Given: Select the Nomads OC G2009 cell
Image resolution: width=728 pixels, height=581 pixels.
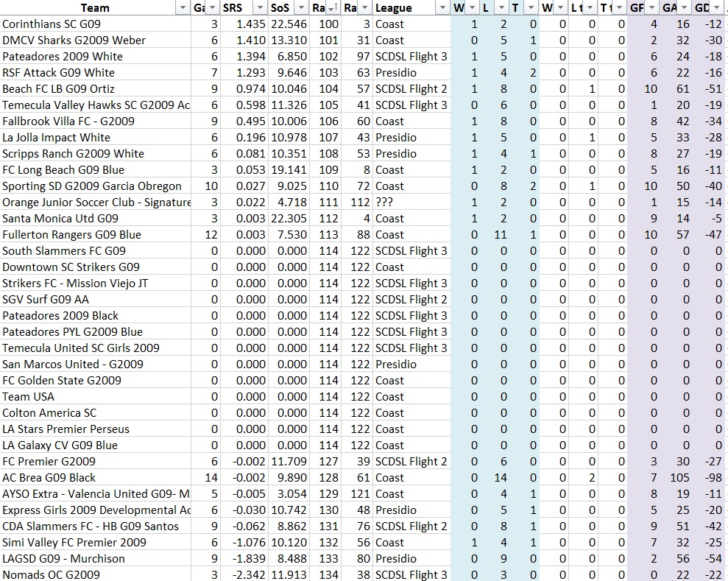Looking at the screenshot, I should [x=51, y=575].
